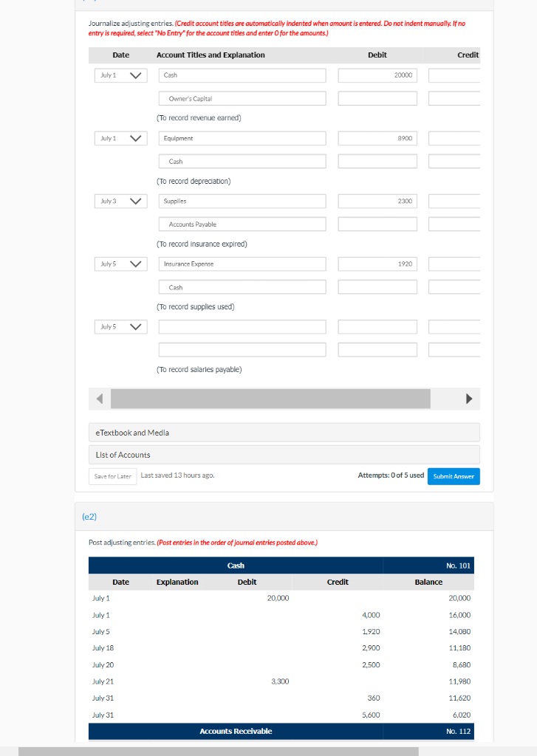Viewport: 537px width, 756px height.
Task: Click the debit field containing 8900
Action: click(377, 138)
